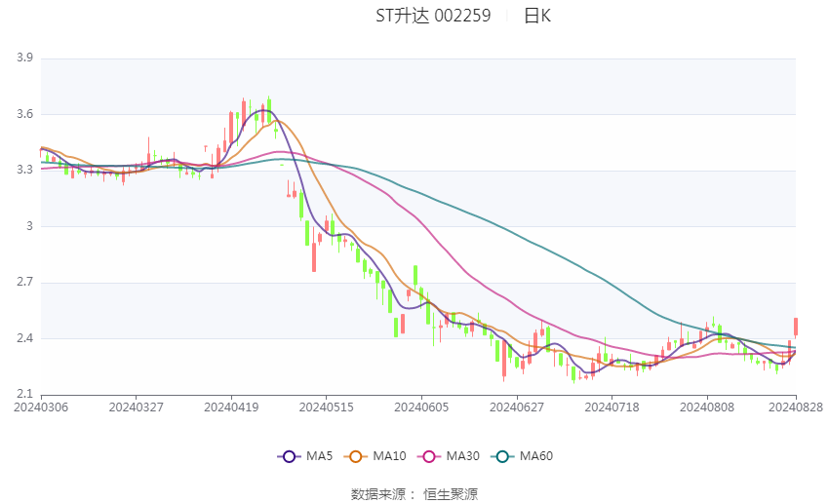Toggle the MA10 orange legend circle
This screenshot has width=829, height=504.
(355, 456)
